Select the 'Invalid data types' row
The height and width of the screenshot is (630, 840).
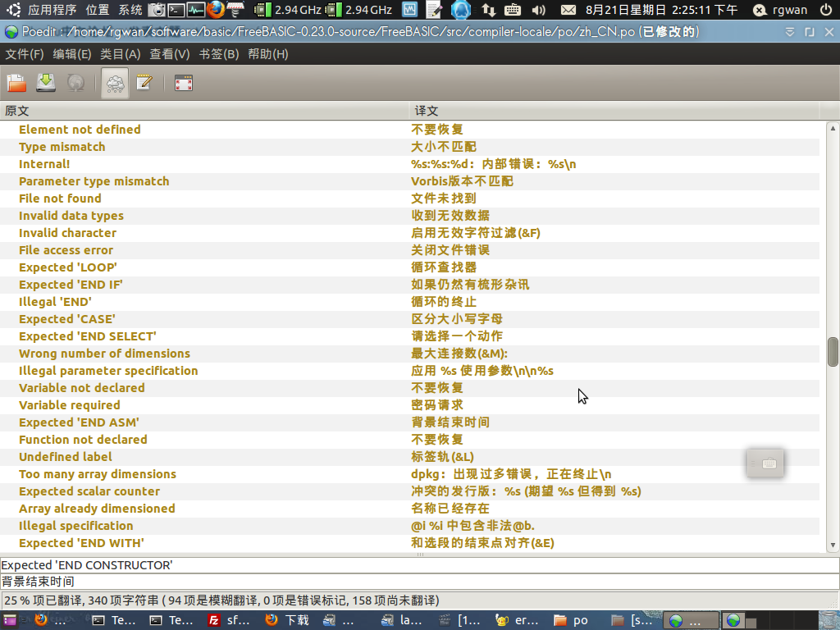coord(409,216)
